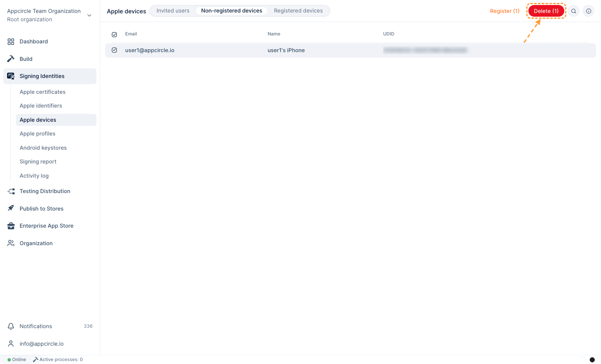The width and height of the screenshot is (601, 364).
Task: Click the info circle icon at top right
Action: [588, 11]
